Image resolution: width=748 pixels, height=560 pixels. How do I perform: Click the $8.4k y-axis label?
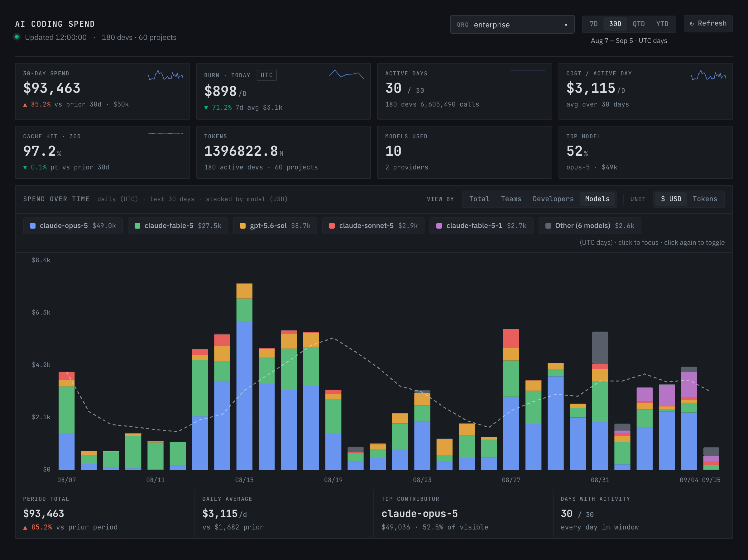point(41,260)
